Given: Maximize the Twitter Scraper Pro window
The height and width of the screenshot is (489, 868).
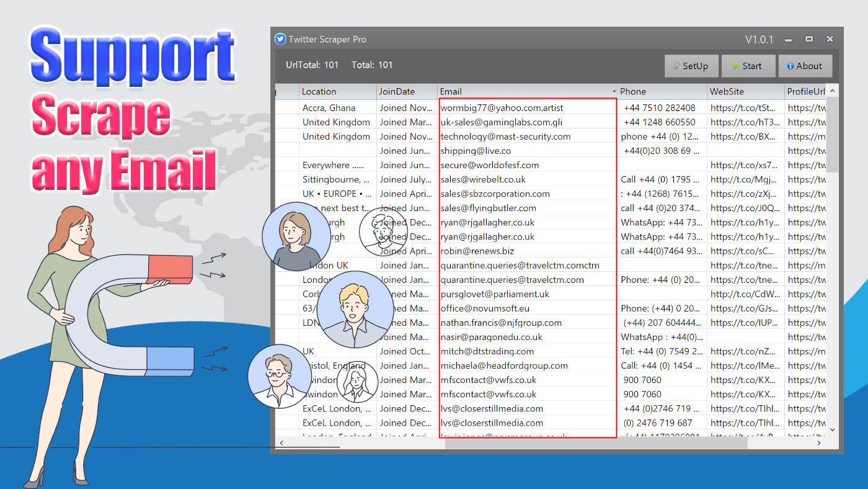Looking at the screenshot, I should tap(809, 39).
